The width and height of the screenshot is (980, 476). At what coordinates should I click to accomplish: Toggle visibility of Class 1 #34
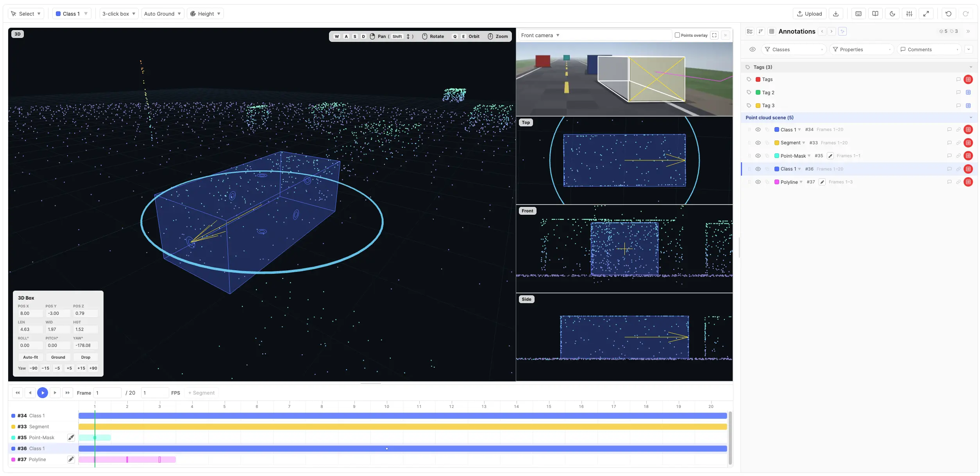click(x=758, y=129)
